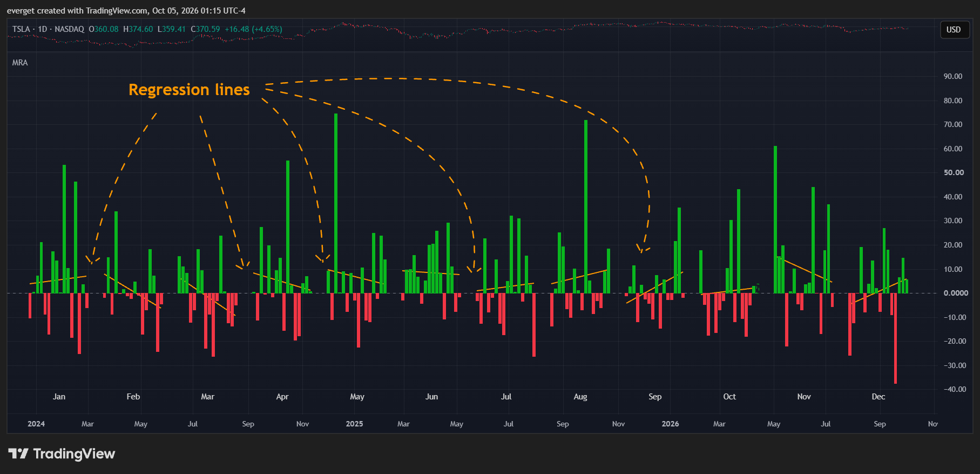Viewport: 980px width, 474px height.
Task: Click the Dec month label
Action: coord(878,397)
